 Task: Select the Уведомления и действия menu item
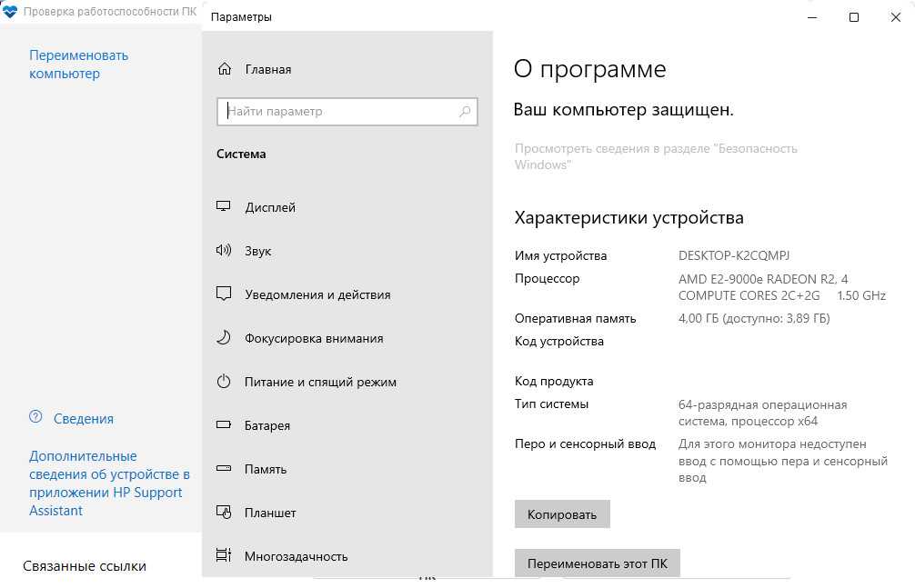[x=317, y=294]
